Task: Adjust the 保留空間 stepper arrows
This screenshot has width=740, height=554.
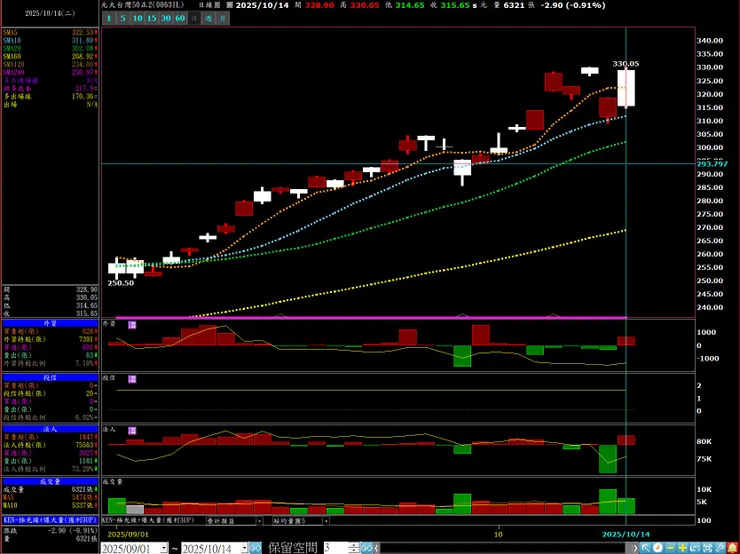Action: [x=354, y=548]
